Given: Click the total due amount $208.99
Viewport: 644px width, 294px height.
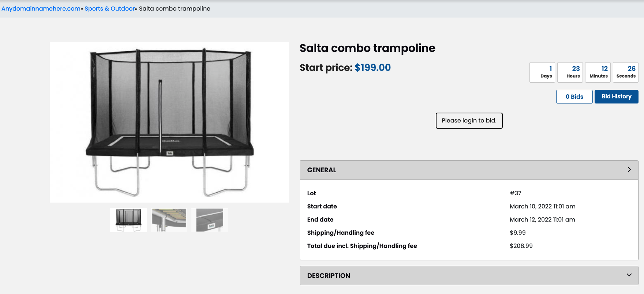Looking at the screenshot, I should pyautogui.click(x=521, y=246).
